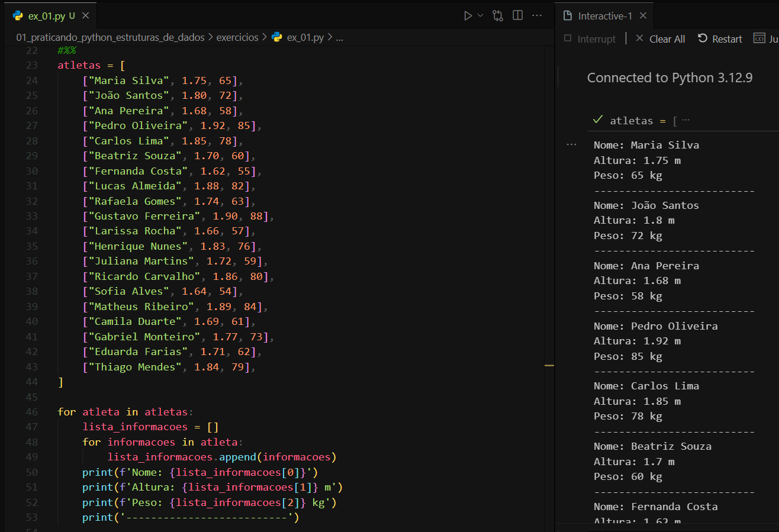Click output line 'Nome: Beatriz Souza'
This screenshot has height=532, width=779.
coord(652,446)
